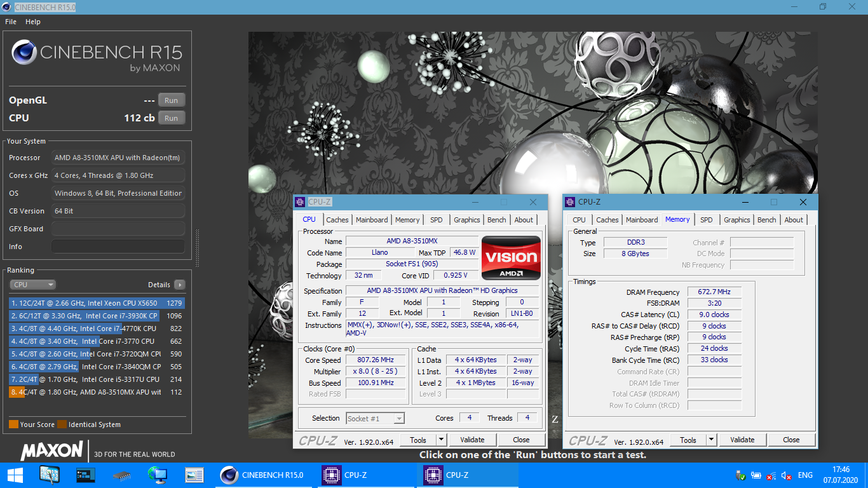
Task: Run the OpenGL benchmark
Action: [x=172, y=100]
